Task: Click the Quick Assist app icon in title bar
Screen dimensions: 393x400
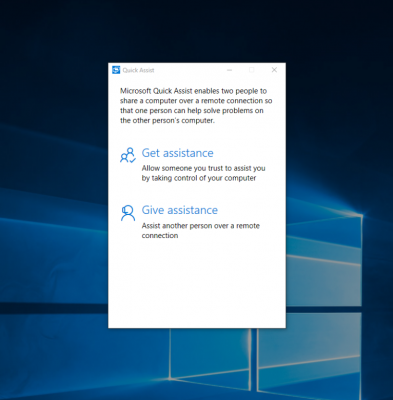Action: pyautogui.click(x=116, y=70)
